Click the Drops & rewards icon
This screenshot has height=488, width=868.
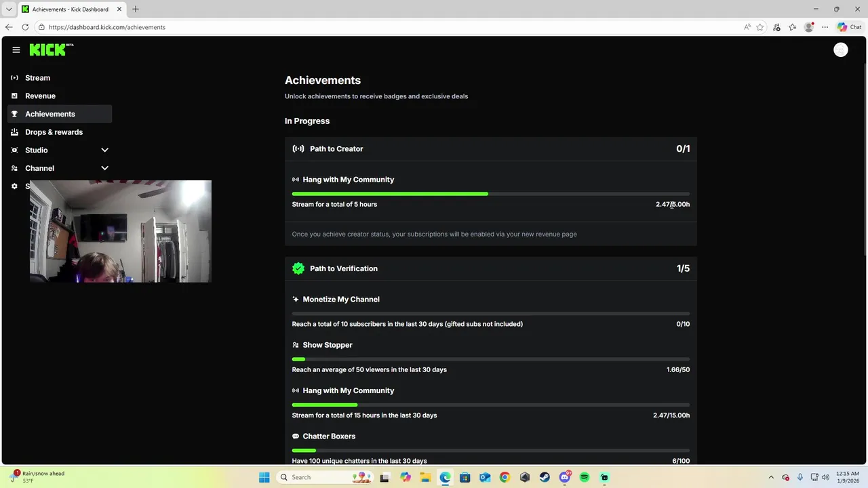(x=14, y=132)
